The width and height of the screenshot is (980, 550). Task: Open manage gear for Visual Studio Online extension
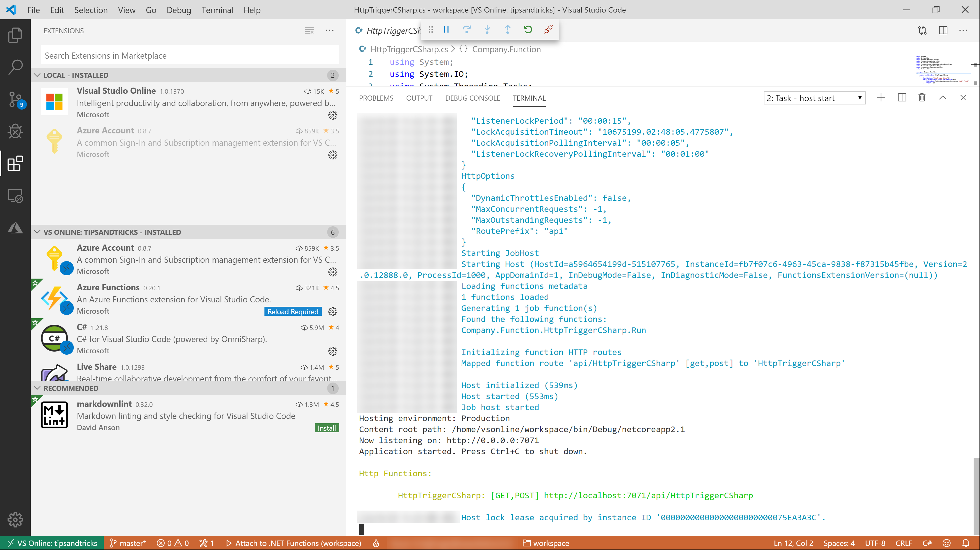(333, 115)
